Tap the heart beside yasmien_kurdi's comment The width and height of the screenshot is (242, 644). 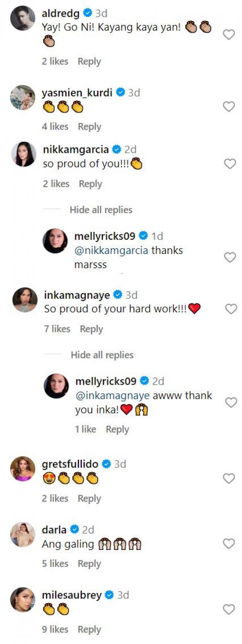coord(229,107)
